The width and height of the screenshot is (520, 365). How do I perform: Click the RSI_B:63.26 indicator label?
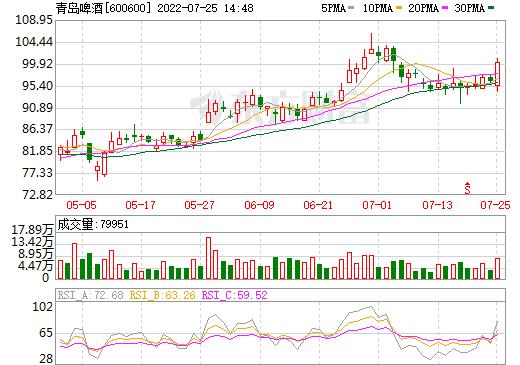tap(162, 295)
